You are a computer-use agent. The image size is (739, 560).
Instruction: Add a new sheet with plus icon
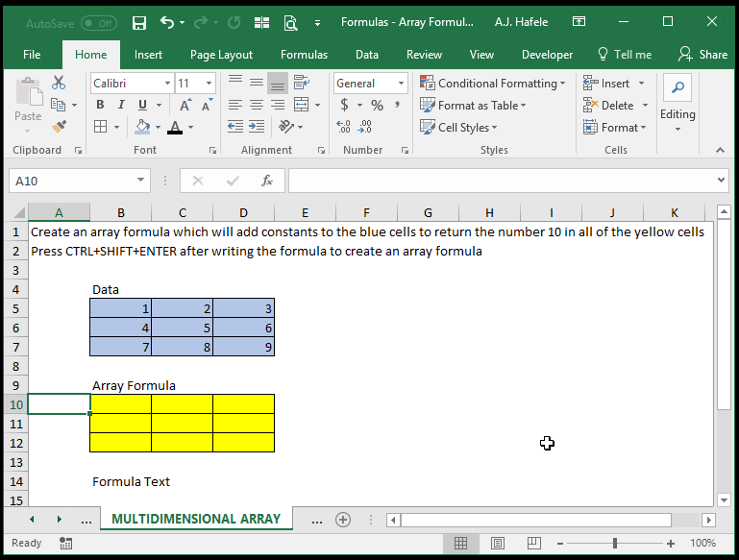tap(343, 520)
